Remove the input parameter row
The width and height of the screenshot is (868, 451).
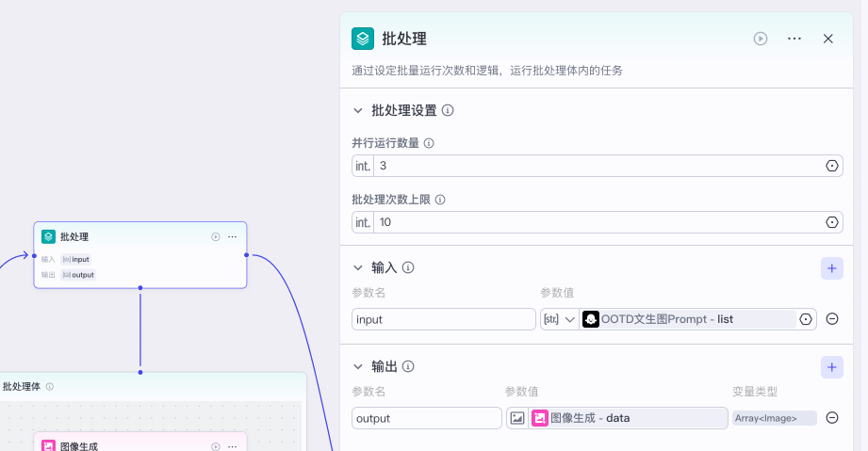[x=832, y=319]
